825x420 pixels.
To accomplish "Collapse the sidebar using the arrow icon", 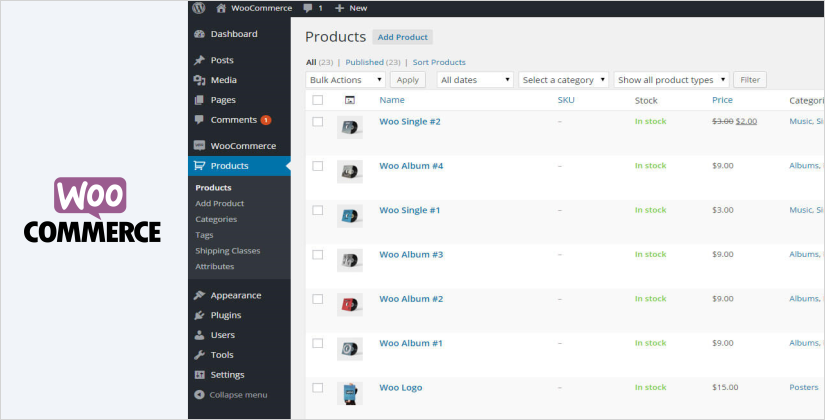I will [x=200, y=394].
